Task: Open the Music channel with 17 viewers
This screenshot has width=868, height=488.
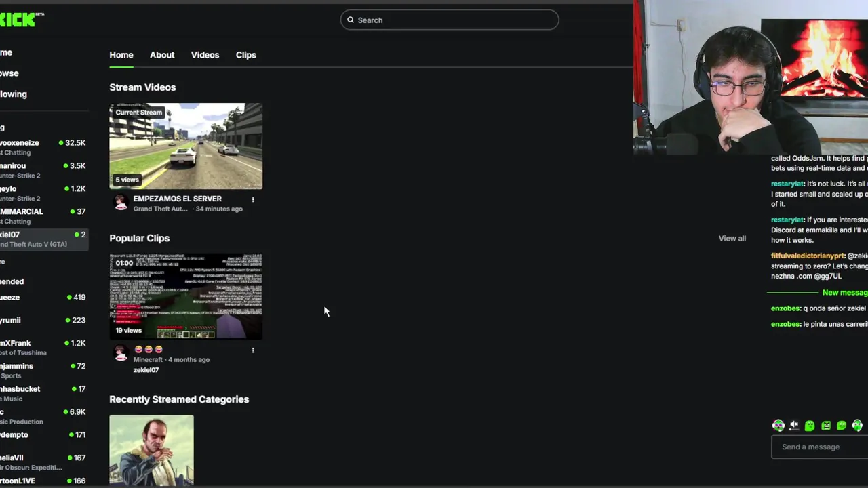Action: (x=43, y=393)
